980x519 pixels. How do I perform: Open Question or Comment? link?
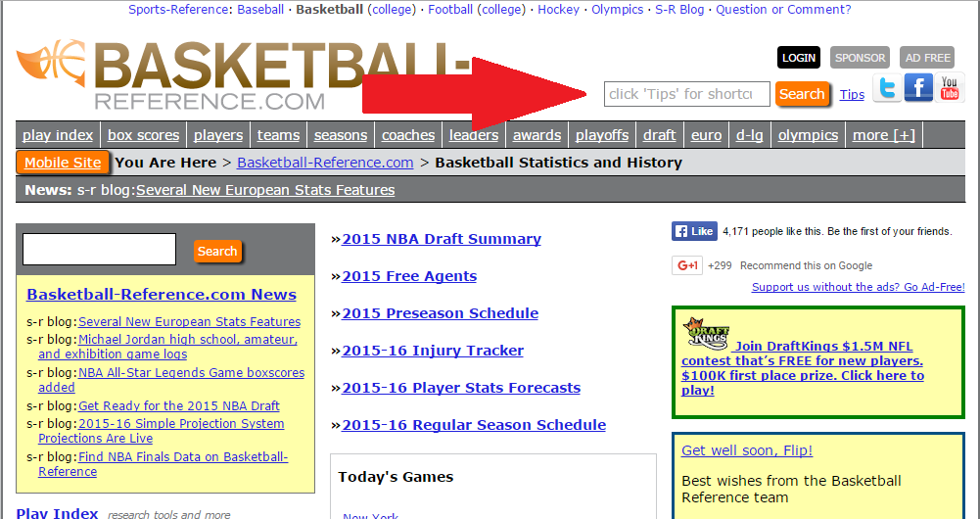(783, 10)
